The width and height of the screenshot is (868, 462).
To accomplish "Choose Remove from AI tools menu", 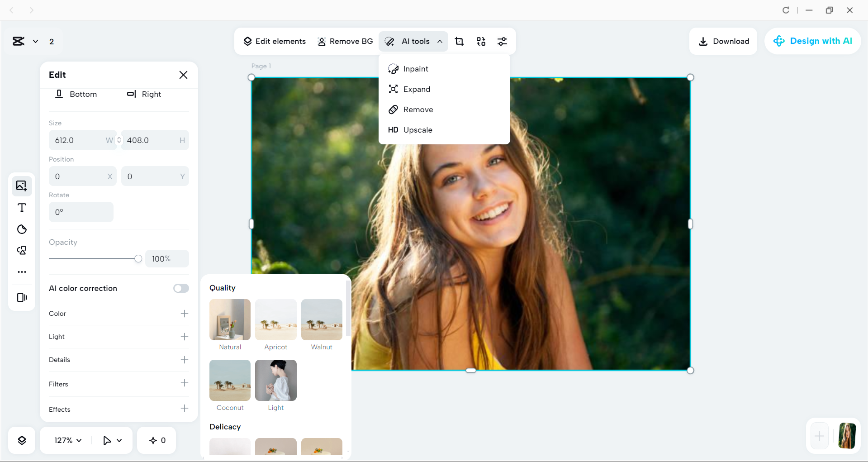I will click(444, 110).
